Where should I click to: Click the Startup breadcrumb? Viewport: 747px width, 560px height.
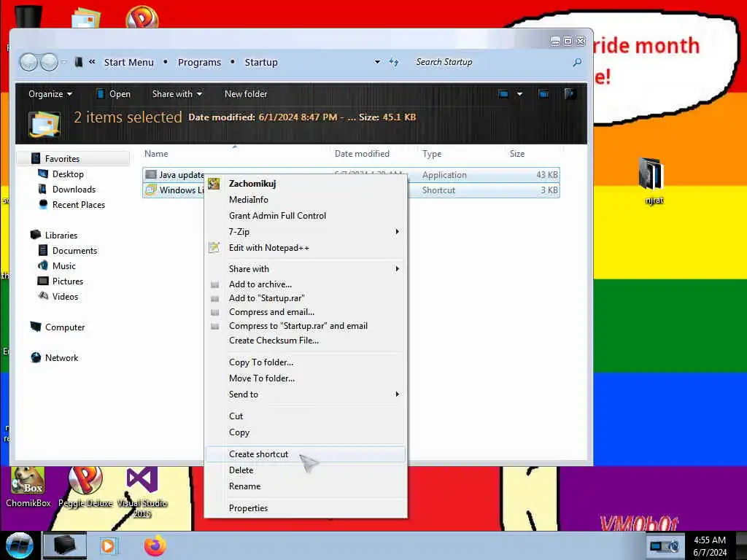pos(261,63)
